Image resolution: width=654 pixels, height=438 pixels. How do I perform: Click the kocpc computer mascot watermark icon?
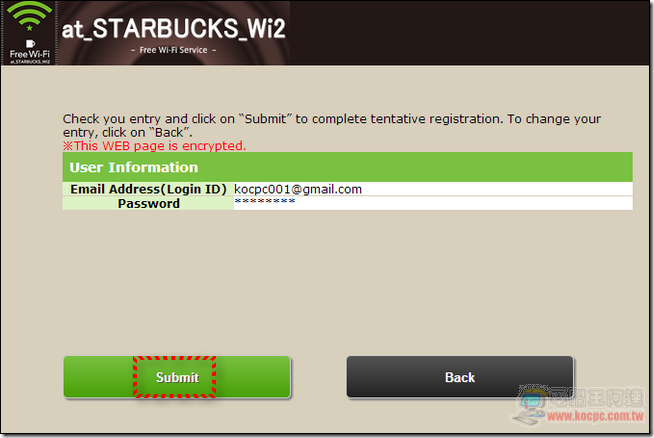tap(531, 404)
